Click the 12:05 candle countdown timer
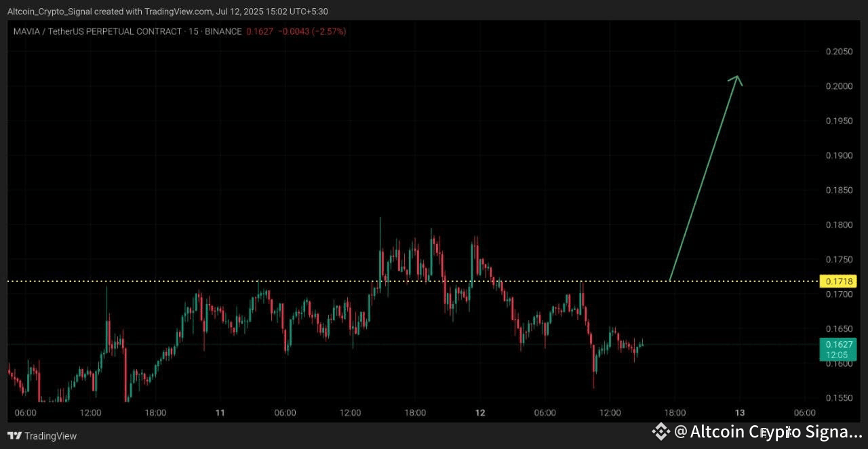The width and height of the screenshot is (868, 449). (x=837, y=355)
